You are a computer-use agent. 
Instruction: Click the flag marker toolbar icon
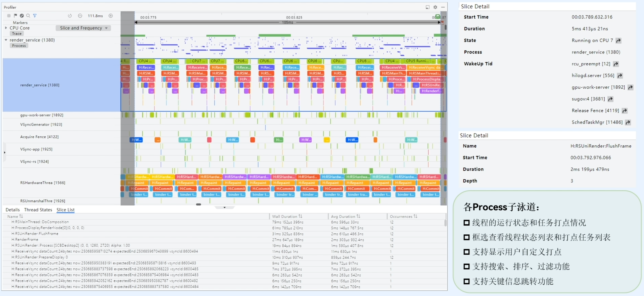click(x=15, y=16)
